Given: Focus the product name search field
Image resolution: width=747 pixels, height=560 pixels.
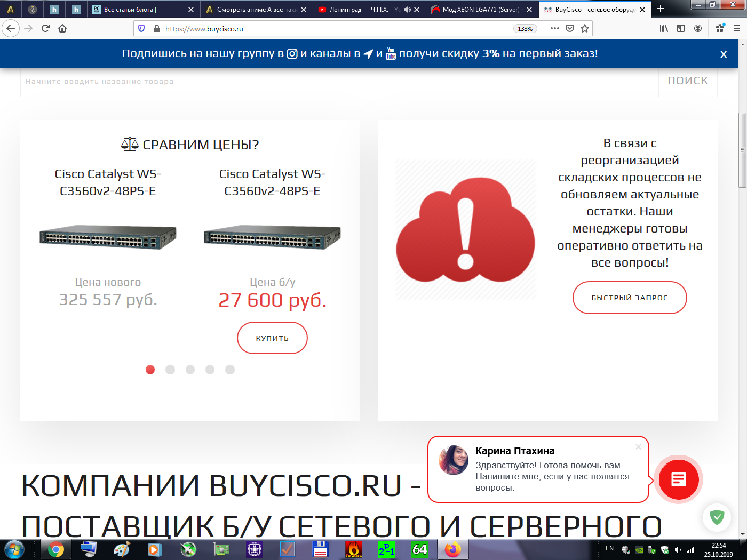Looking at the screenshot, I should coord(339,82).
